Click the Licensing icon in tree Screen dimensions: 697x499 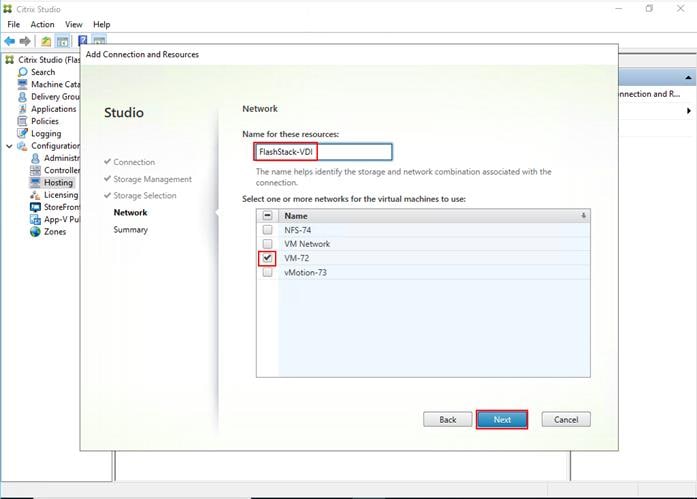(x=35, y=195)
